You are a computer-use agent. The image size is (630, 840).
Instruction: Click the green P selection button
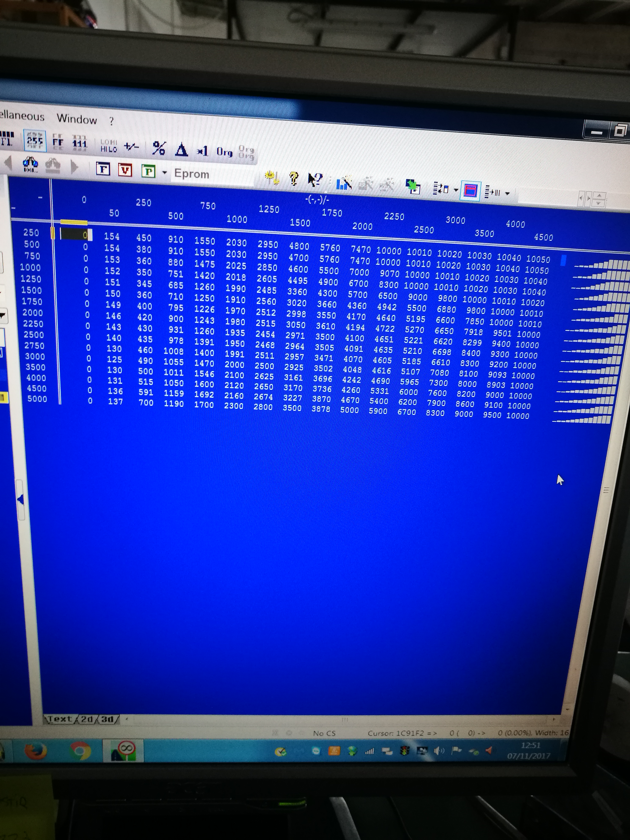point(148,172)
